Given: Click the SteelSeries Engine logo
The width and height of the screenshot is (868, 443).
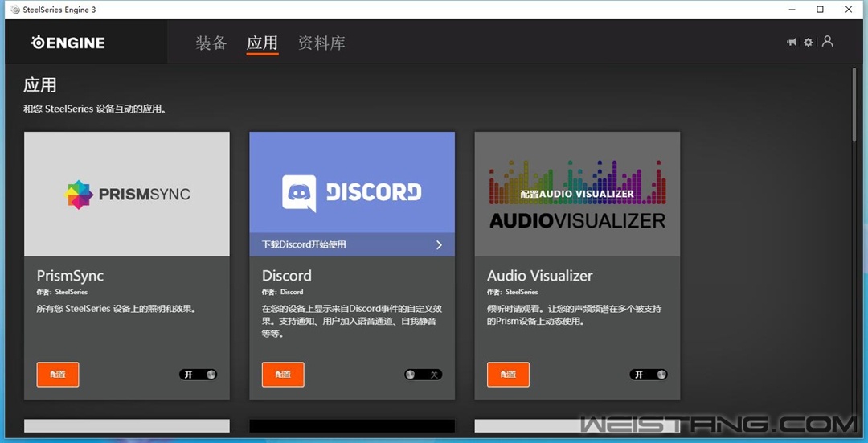Looking at the screenshot, I should click(x=68, y=43).
